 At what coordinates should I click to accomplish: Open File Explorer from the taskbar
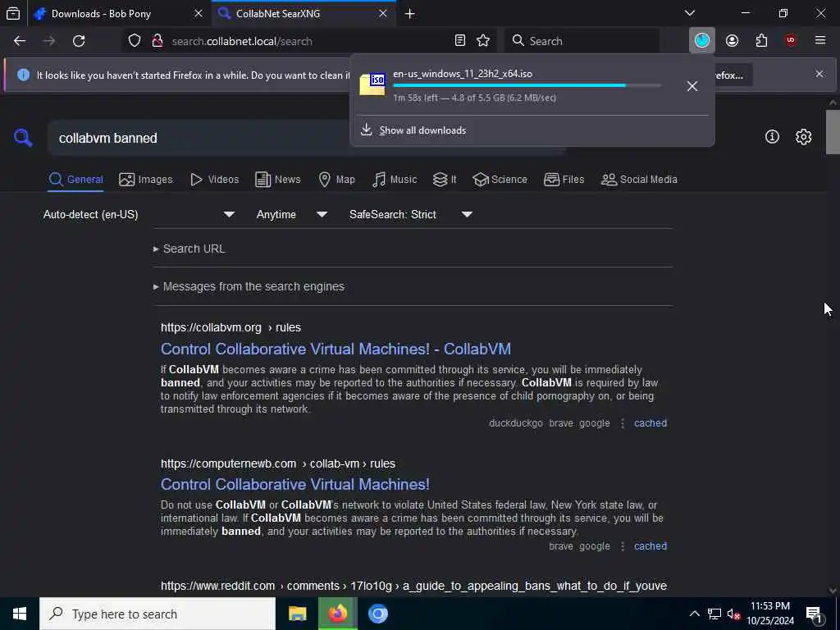(x=297, y=614)
